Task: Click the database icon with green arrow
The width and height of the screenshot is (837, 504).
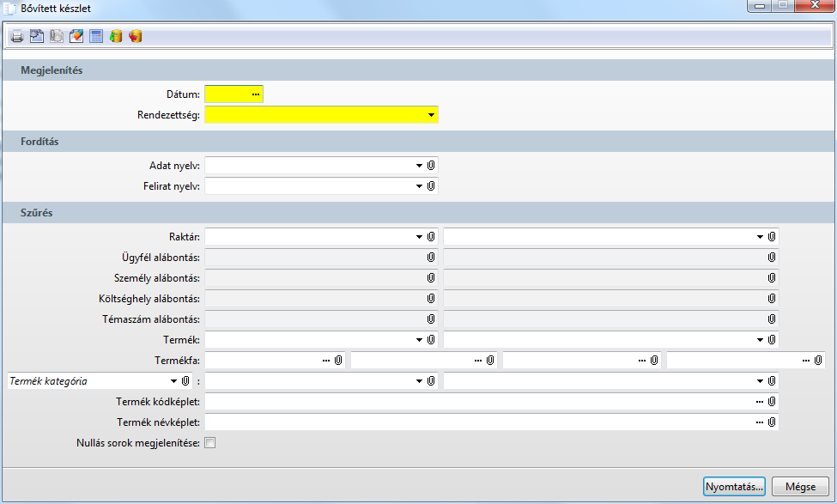Action: coord(116,36)
